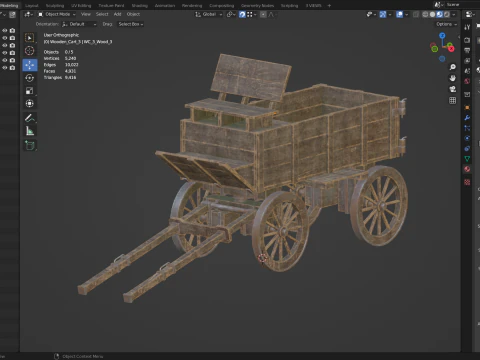Toggle show overlays button
The height and width of the screenshot is (360, 480).
click(x=399, y=14)
